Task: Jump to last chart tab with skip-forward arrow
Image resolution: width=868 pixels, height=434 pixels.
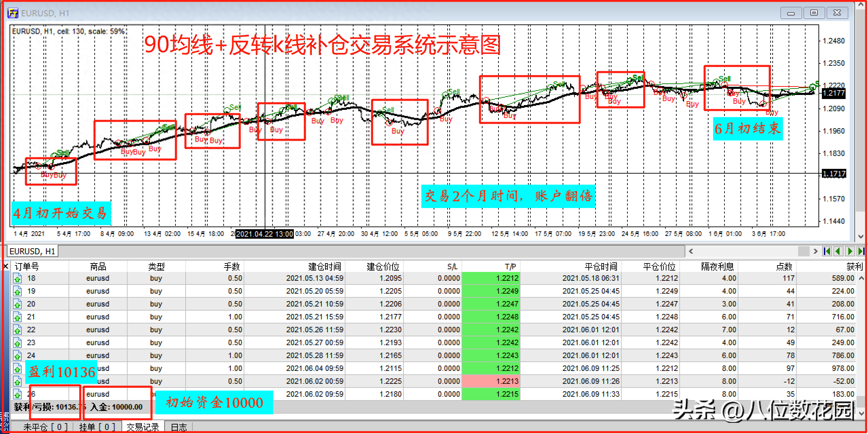Action: pos(861,251)
